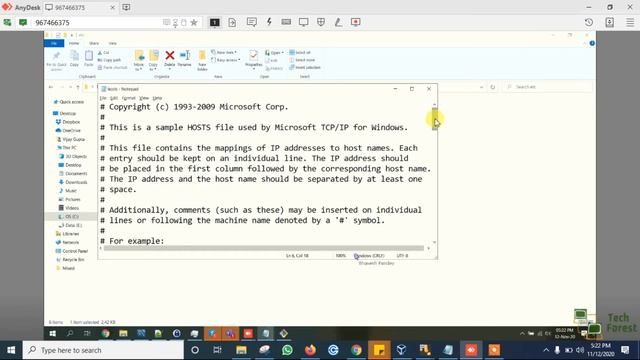Select Quick access in the navigation pane
The width and height of the screenshot is (640, 360).
69,102
